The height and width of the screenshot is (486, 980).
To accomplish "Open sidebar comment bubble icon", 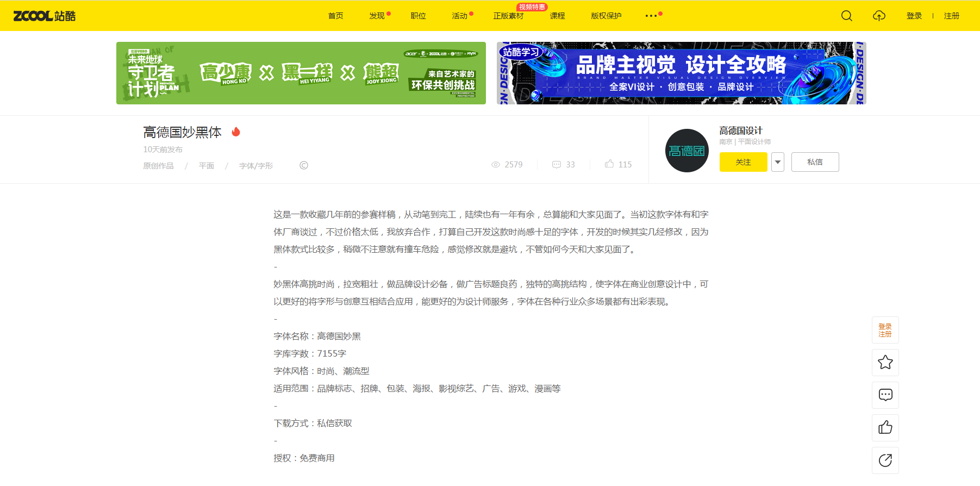I will click(x=885, y=395).
